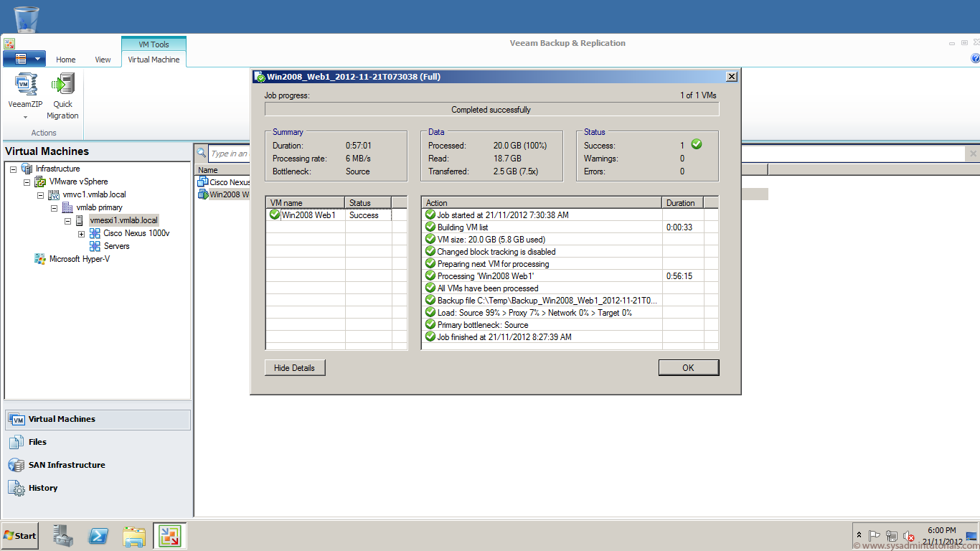This screenshot has width=980, height=551.
Task: Click Hide Details button
Action: 294,367
